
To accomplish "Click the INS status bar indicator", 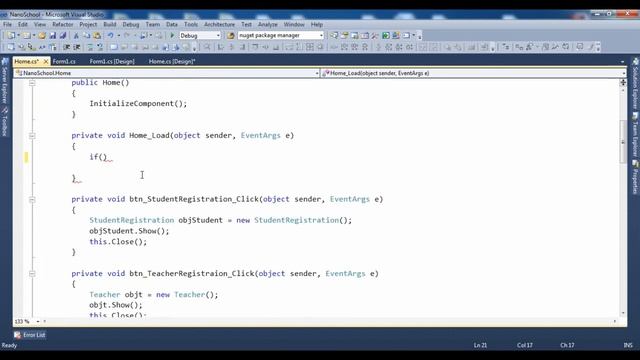I will (628, 345).
